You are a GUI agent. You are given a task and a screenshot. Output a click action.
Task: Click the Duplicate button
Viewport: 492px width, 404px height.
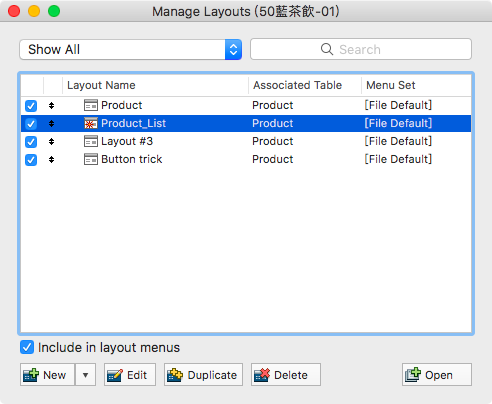[x=203, y=375]
